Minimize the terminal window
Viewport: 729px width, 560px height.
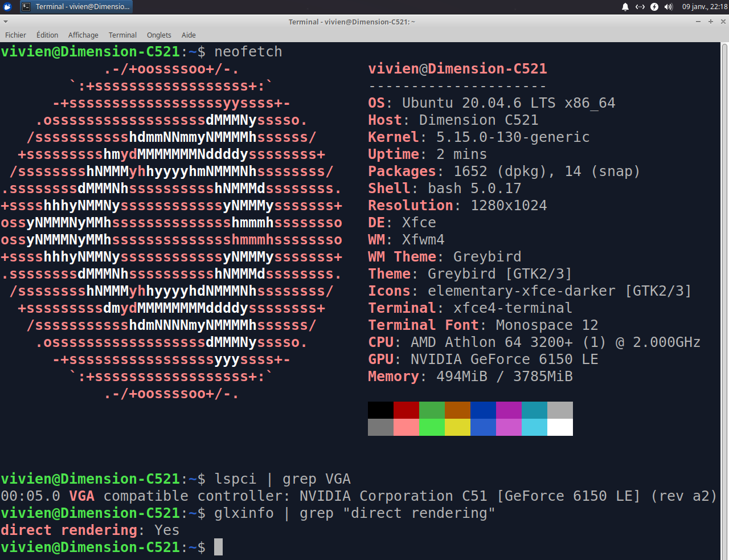pyautogui.click(x=698, y=22)
